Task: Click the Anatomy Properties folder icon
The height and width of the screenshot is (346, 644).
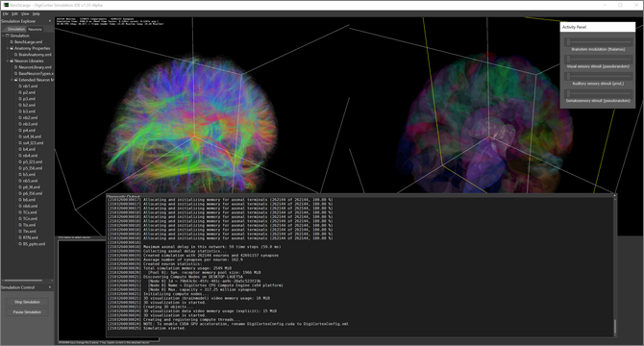Action: point(12,48)
